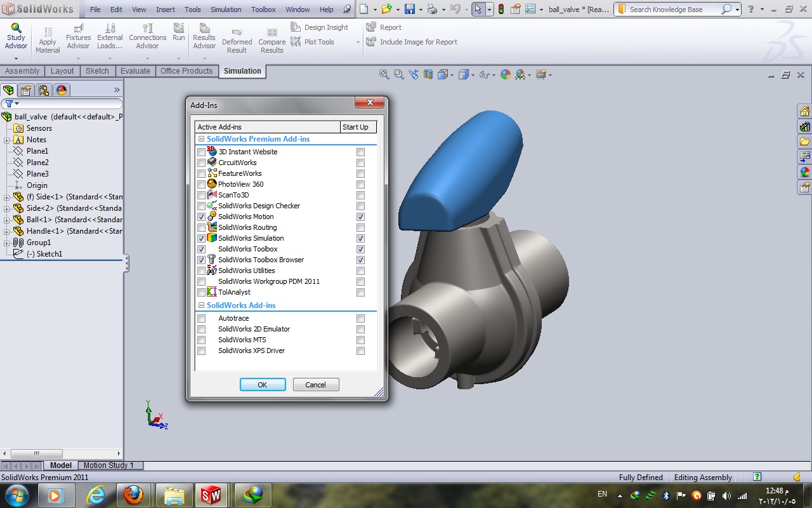Expand the Notes tree node

(6, 140)
